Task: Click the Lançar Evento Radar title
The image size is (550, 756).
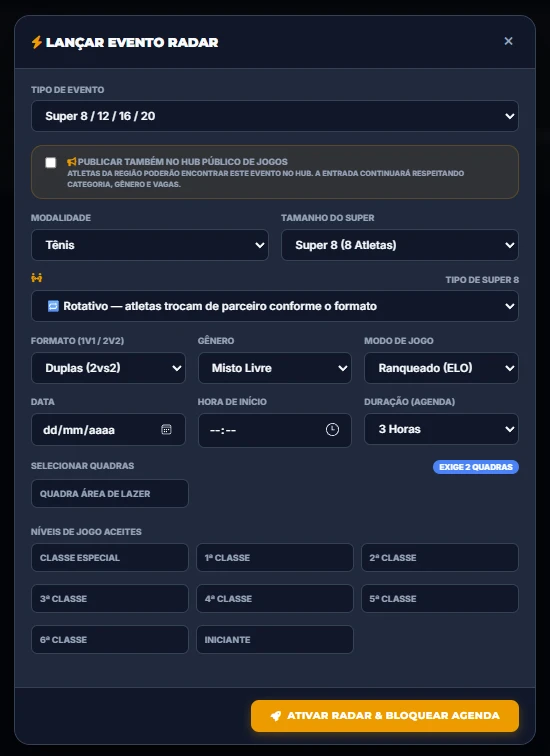Action: [132, 42]
